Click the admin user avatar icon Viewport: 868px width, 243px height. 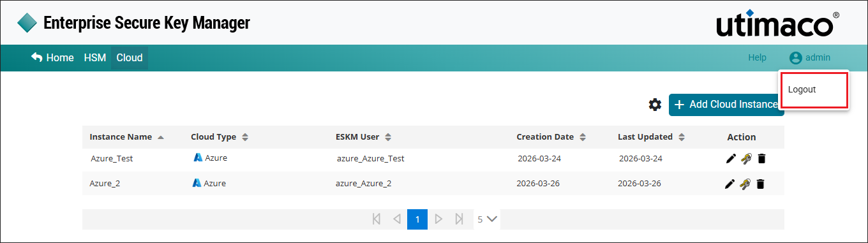(795, 58)
